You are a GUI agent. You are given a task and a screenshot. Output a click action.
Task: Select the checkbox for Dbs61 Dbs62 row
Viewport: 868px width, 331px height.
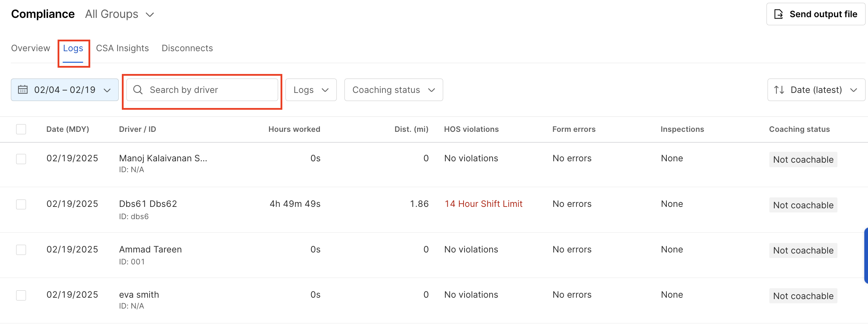coord(21,204)
